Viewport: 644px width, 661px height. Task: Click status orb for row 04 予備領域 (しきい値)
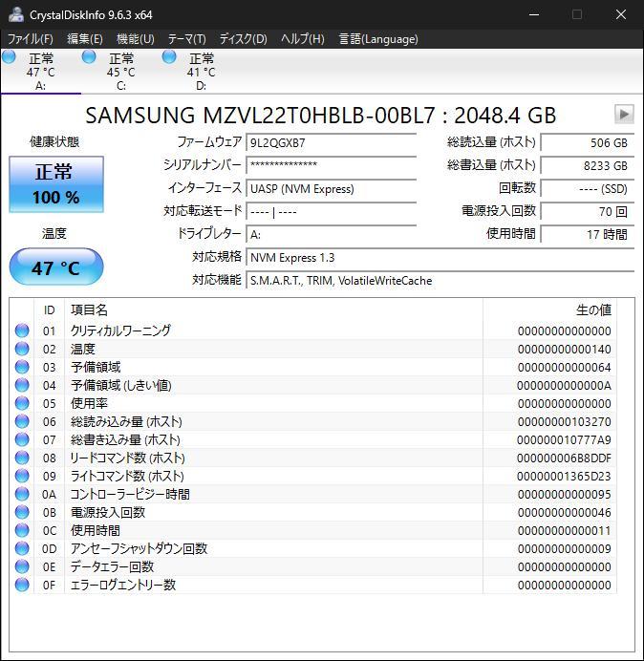(22, 385)
